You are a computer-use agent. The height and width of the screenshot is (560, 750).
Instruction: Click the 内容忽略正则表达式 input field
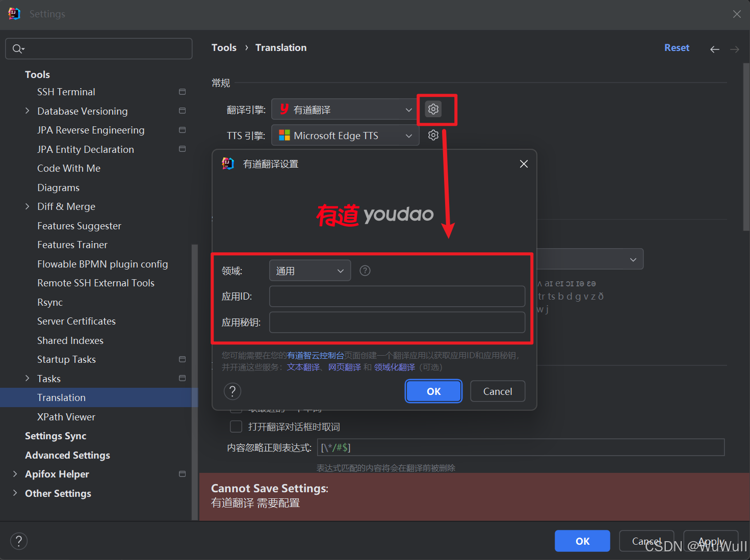(x=521, y=447)
